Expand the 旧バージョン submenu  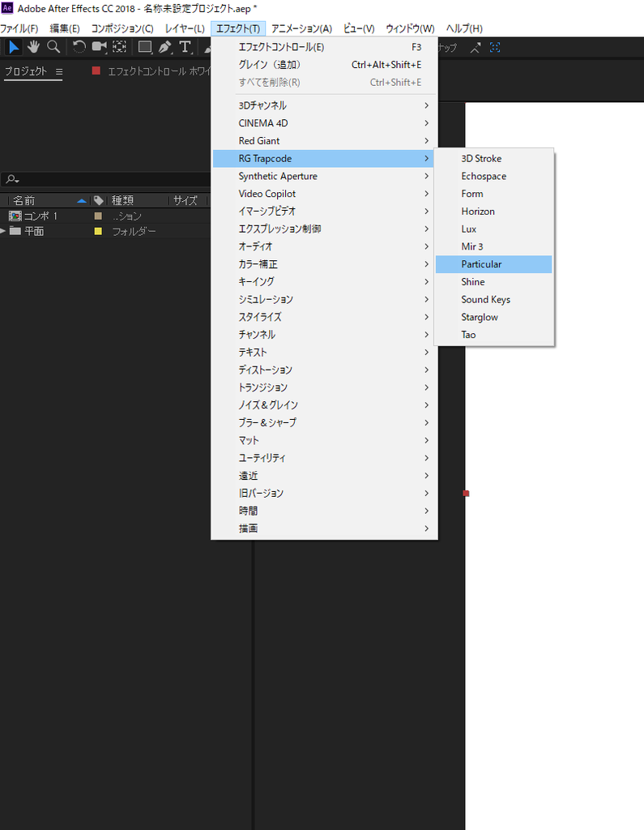click(x=324, y=494)
